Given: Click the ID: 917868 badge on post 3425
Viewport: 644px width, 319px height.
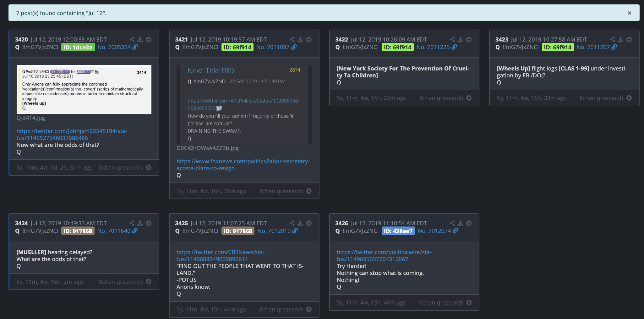Looking at the screenshot, I should (238, 231).
